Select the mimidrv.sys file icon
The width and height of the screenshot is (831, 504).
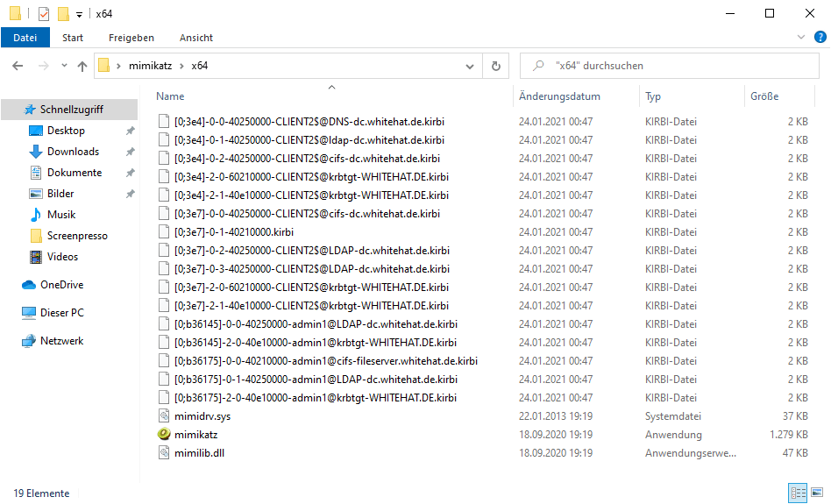pos(164,416)
